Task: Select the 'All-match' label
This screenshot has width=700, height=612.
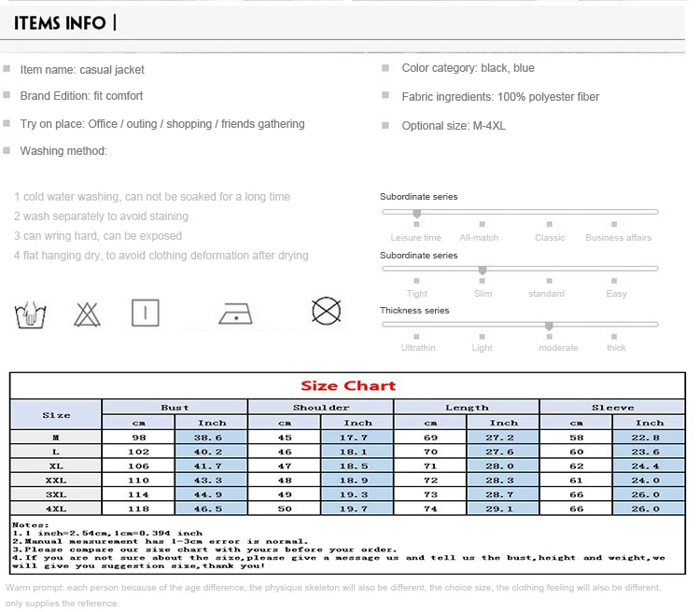Action: [x=479, y=238]
